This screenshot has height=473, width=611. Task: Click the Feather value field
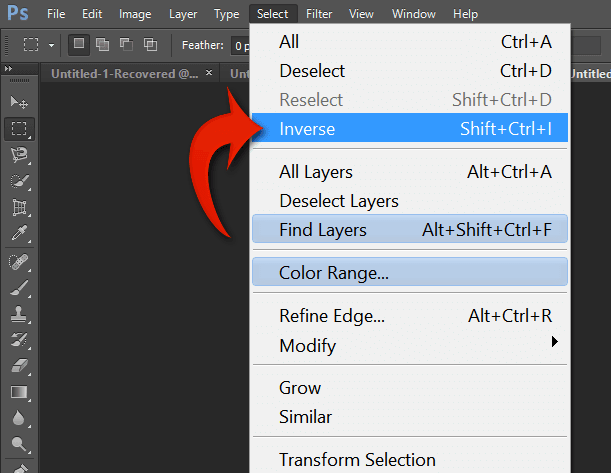click(x=240, y=46)
